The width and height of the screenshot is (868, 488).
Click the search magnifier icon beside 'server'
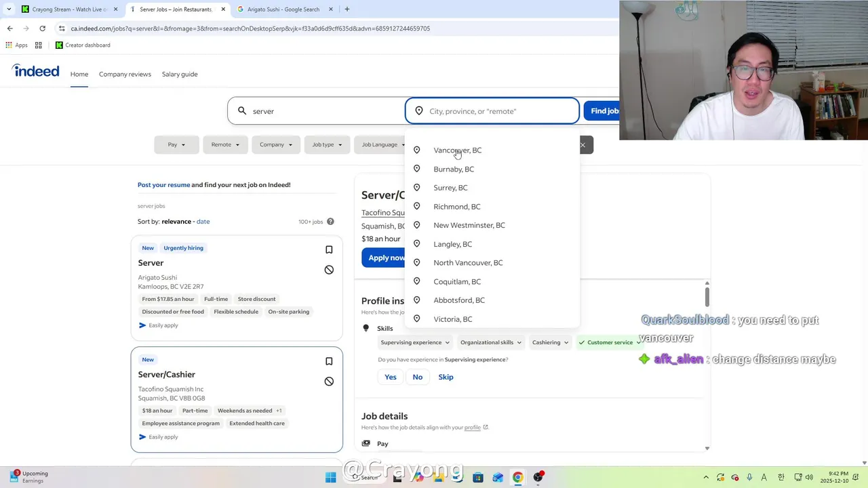tap(241, 111)
